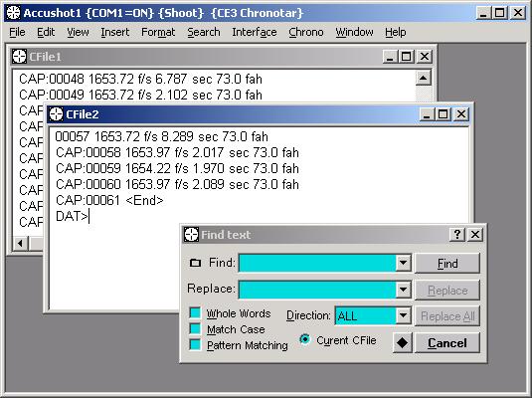This screenshot has width=532, height=398.
Task: Click the CFile2 window crosshair icon
Action: tap(56, 114)
